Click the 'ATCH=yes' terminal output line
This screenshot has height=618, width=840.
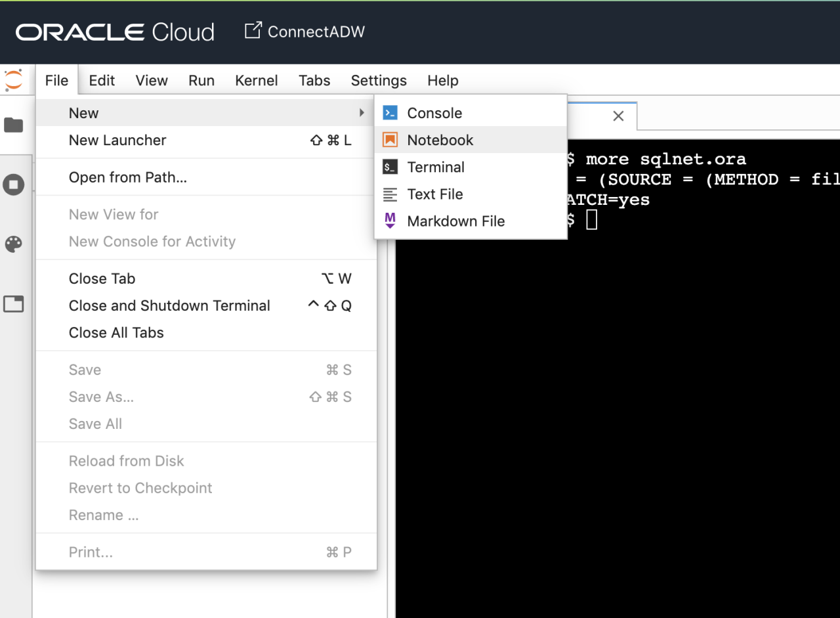tap(608, 200)
